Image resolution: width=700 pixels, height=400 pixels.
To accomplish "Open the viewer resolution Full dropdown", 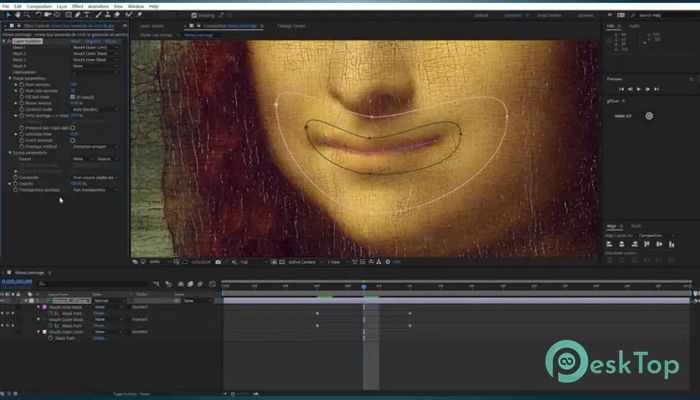I will pyautogui.click(x=248, y=262).
